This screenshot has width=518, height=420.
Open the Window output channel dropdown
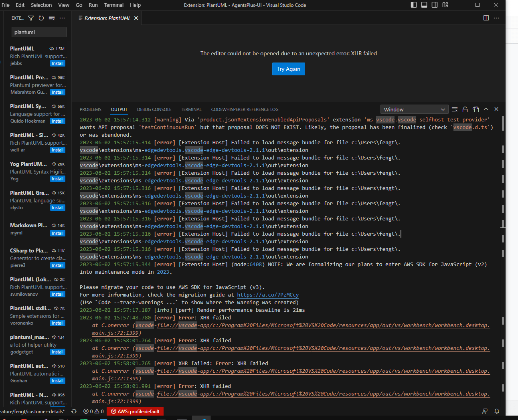coord(414,109)
